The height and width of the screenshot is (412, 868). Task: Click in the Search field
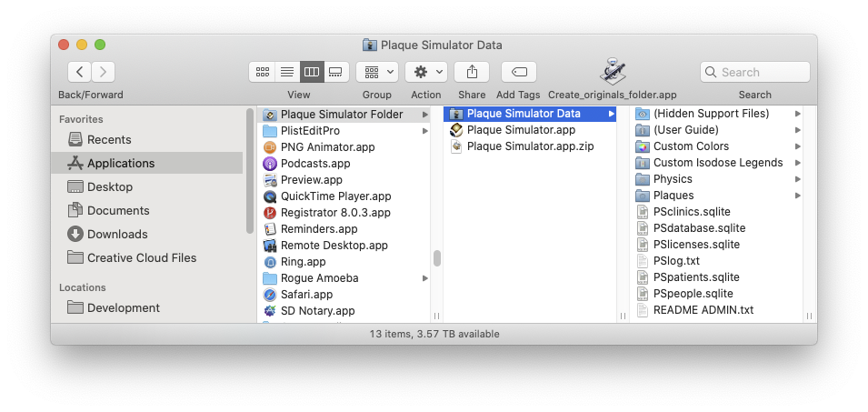point(755,72)
